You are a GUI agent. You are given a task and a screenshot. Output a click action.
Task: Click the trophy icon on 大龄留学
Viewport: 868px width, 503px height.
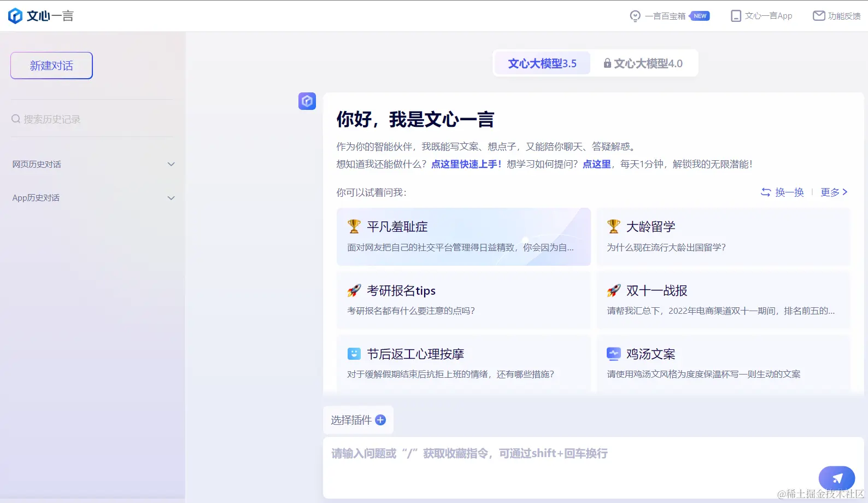(x=614, y=226)
